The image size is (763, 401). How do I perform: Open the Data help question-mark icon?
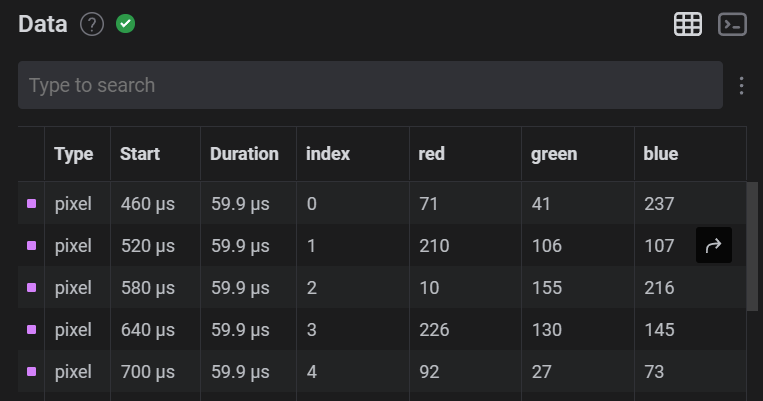pos(92,24)
